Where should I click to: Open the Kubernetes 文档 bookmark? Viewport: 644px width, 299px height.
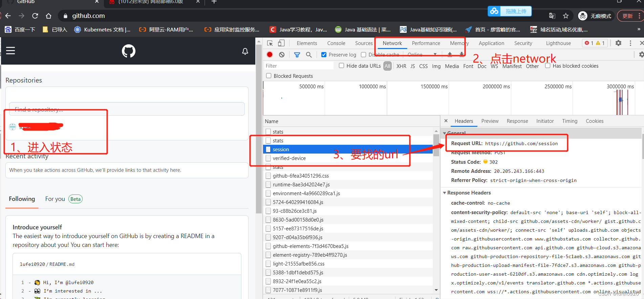pos(102,29)
